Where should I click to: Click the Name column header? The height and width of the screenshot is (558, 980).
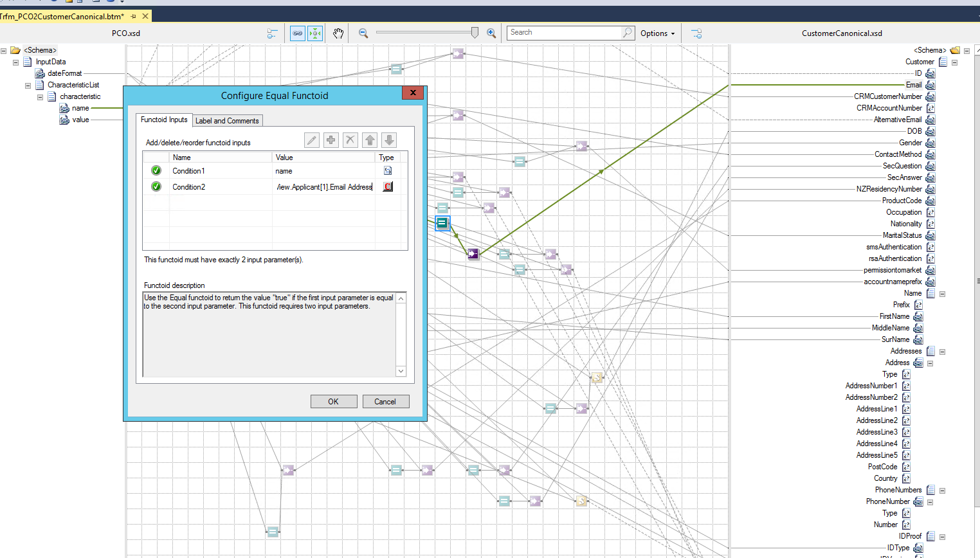click(x=221, y=157)
